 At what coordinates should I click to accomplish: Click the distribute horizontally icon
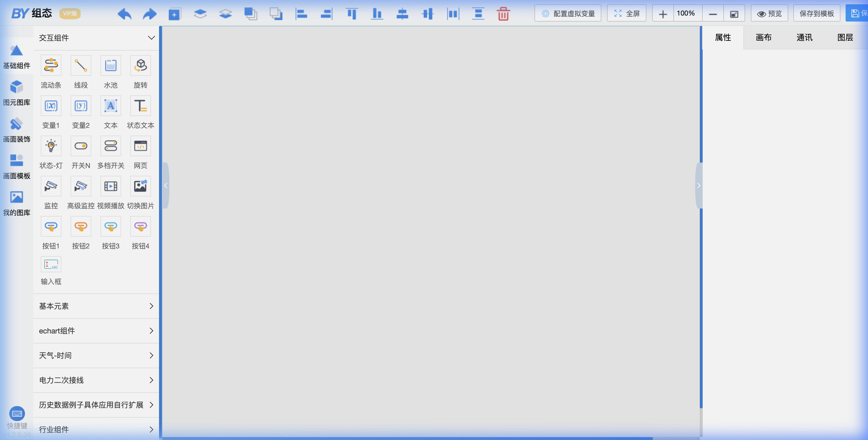click(x=453, y=14)
